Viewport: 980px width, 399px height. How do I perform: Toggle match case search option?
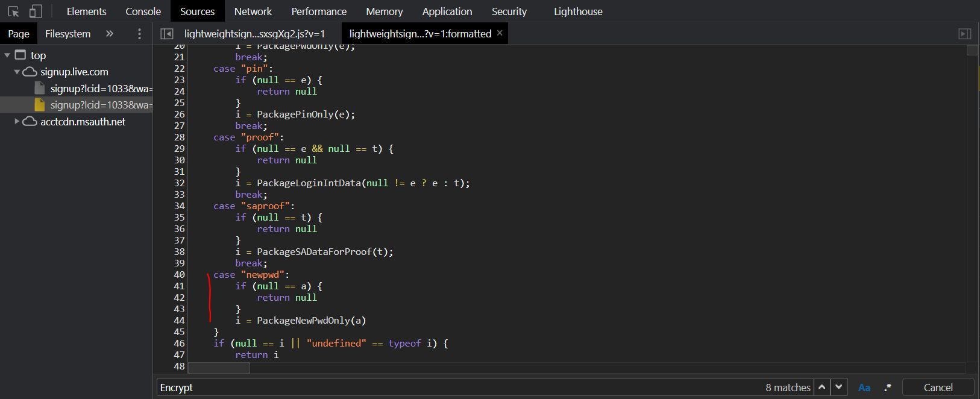pyautogui.click(x=864, y=388)
